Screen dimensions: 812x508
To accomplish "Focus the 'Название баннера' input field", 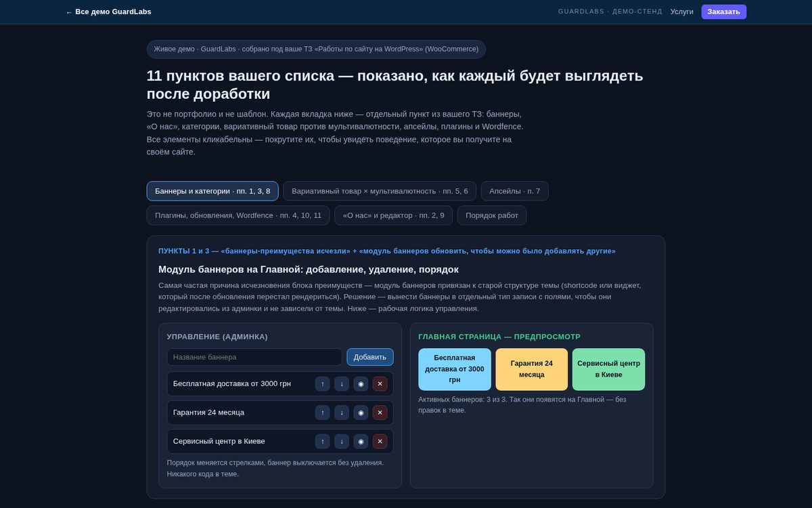I will point(254,357).
